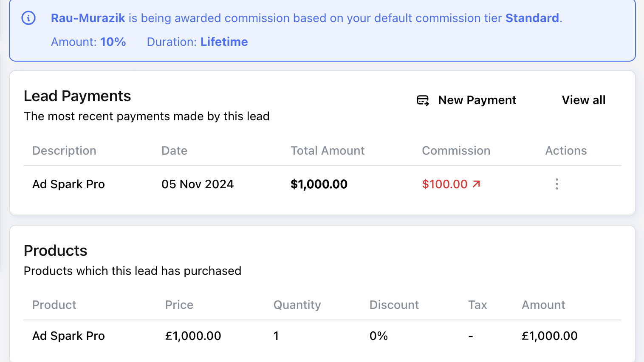Click the Commission column header
This screenshot has width=644, height=362.
click(456, 151)
